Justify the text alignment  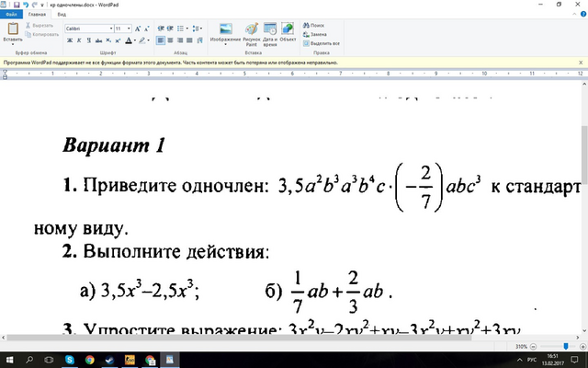[x=190, y=40]
